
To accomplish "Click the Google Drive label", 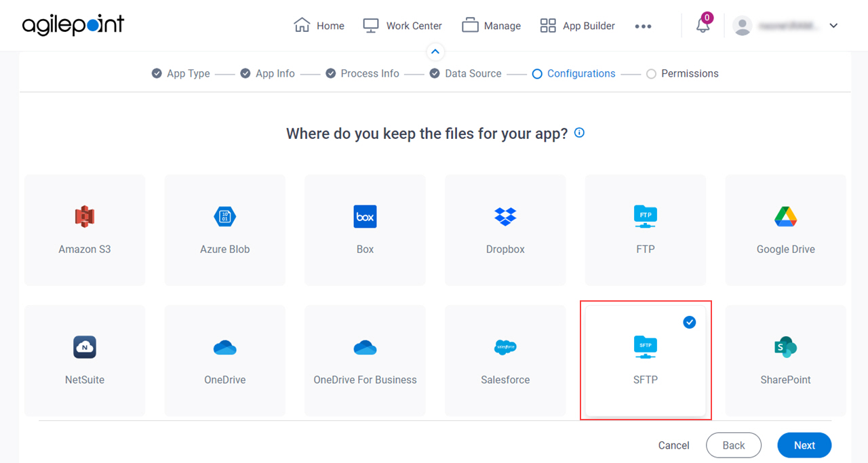I will (x=786, y=249).
